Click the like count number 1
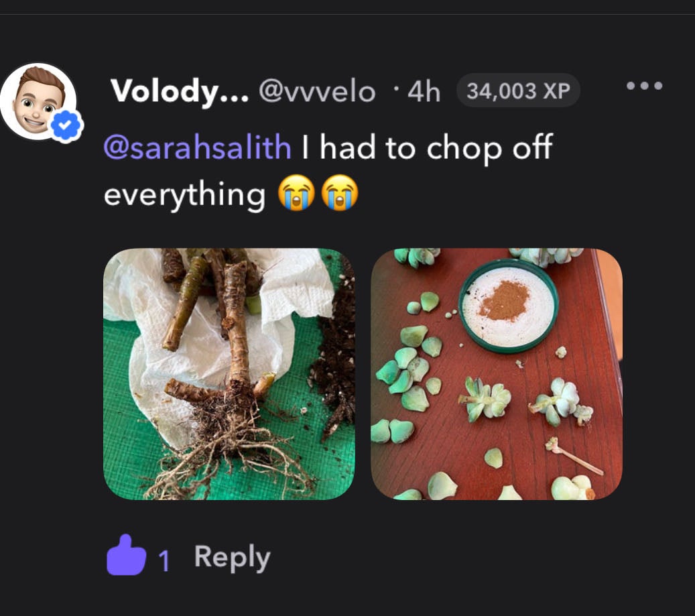Viewport: 695px width, 616px height. [164, 560]
